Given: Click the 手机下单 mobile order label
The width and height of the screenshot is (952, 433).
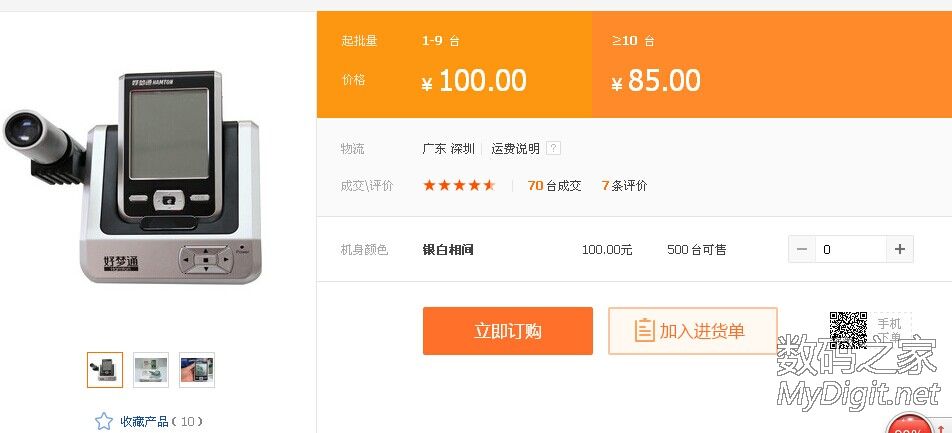Looking at the screenshot, I should coord(889,330).
